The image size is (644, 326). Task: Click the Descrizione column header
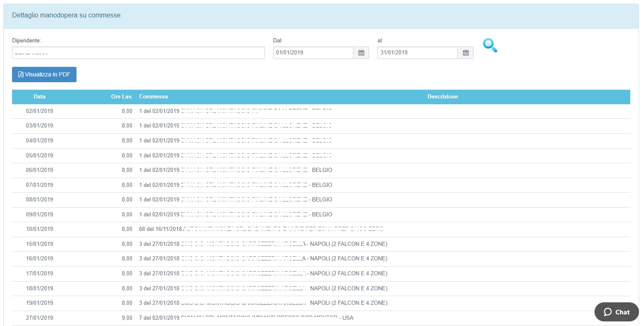coord(442,96)
